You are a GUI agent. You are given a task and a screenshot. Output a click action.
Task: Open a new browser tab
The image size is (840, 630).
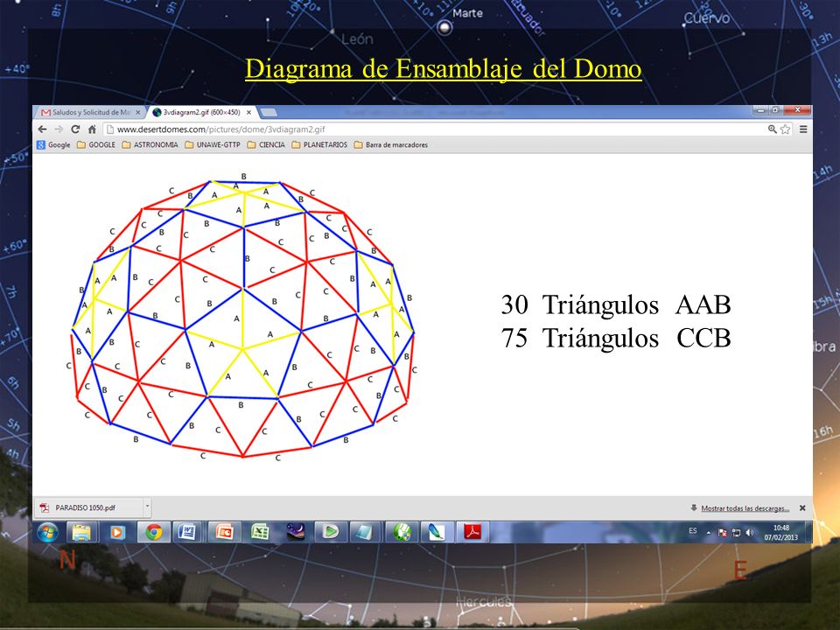(268, 113)
